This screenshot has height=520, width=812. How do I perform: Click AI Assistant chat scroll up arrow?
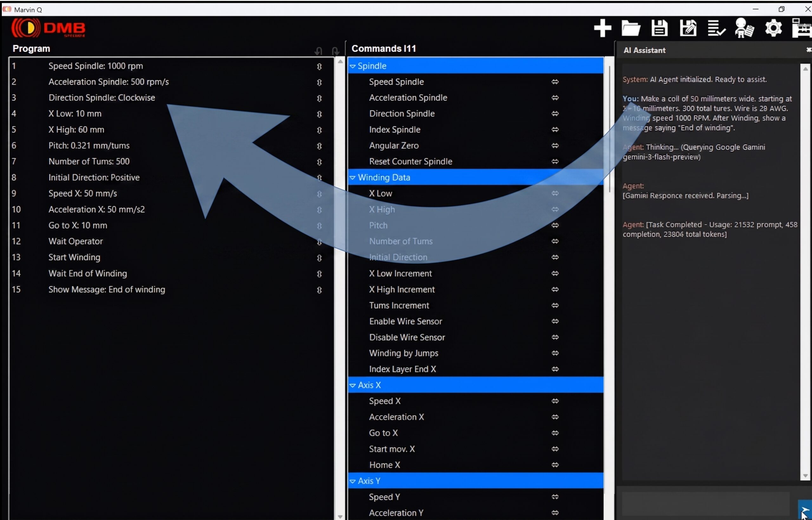point(806,68)
